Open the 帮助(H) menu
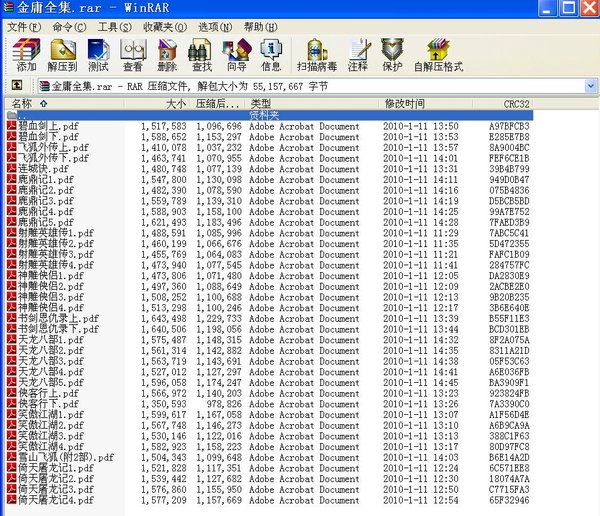 point(261,27)
